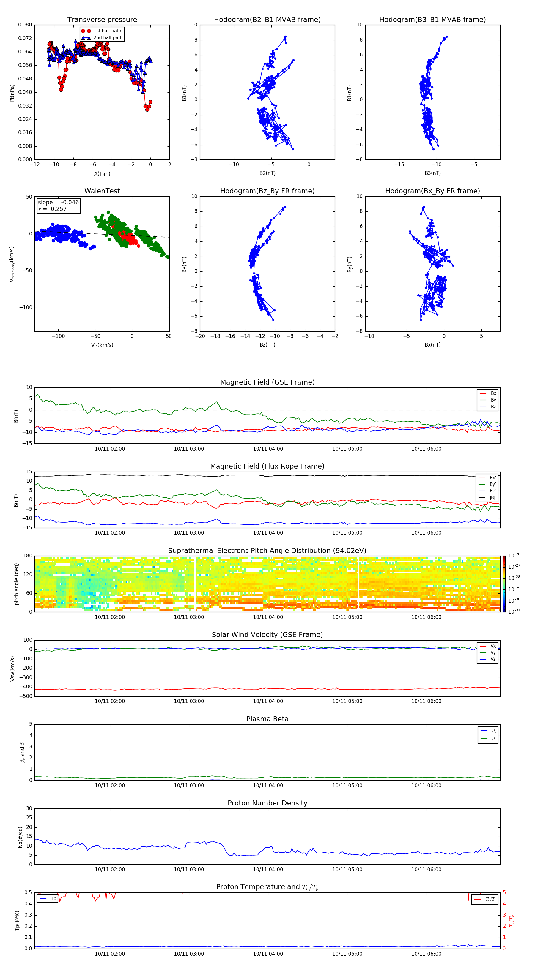The image size is (535, 980).
Task: Click the 10^-26 colorbar label
Action: coord(514,555)
